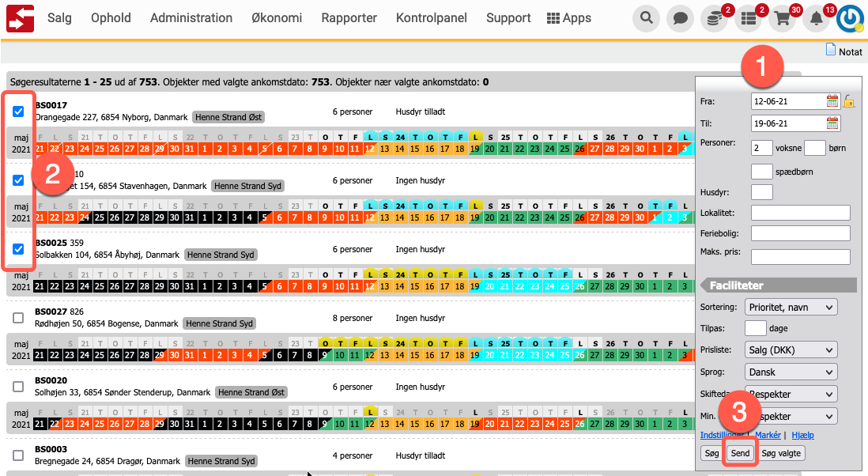Check the BS0003 checkbox
This screenshot has height=476, width=868.
click(18, 455)
